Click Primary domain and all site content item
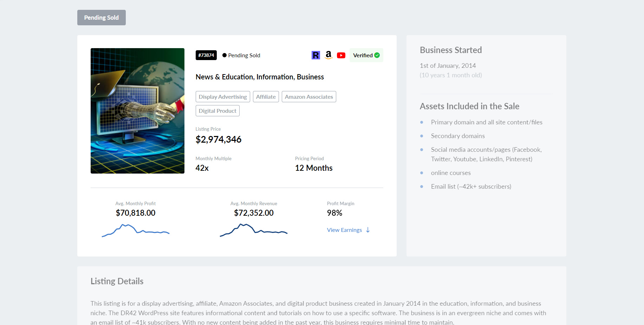This screenshot has height=325, width=644. pyautogui.click(x=487, y=122)
